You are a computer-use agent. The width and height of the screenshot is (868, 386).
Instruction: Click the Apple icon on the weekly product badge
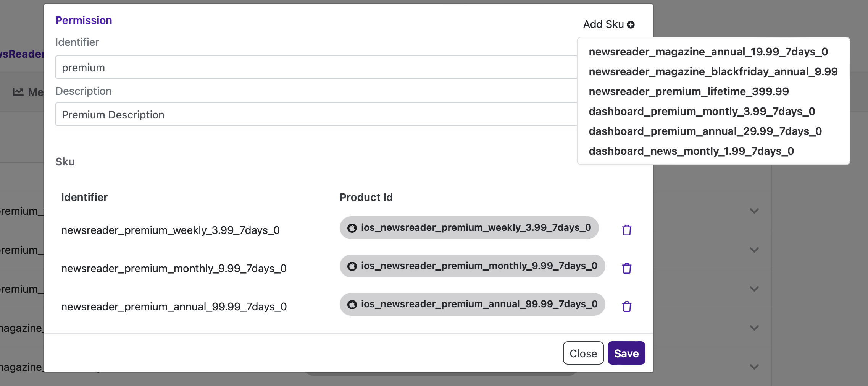pos(352,228)
